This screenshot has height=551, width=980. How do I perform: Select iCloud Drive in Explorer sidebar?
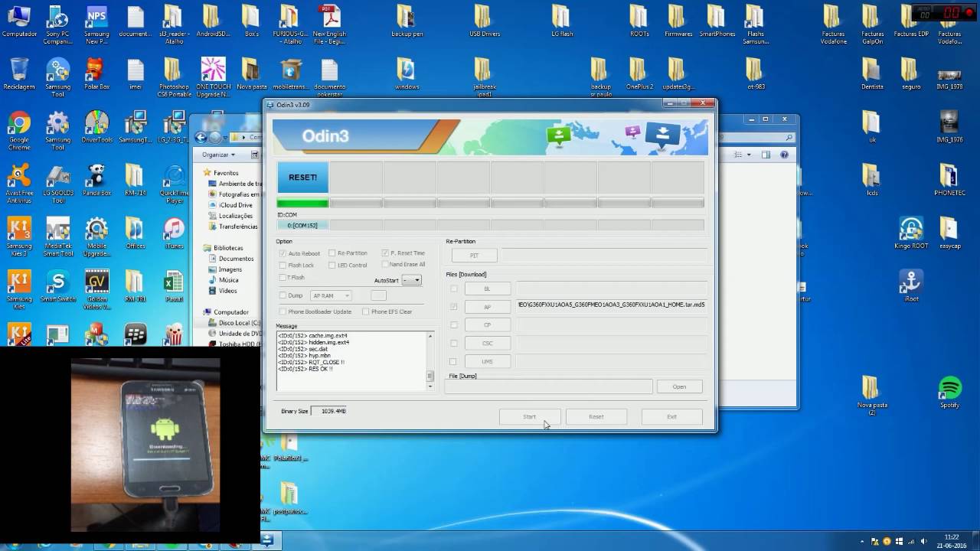click(235, 205)
